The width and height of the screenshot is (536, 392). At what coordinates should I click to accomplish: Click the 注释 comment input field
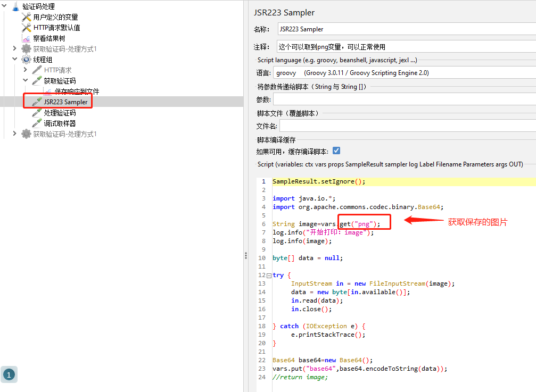(406, 47)
